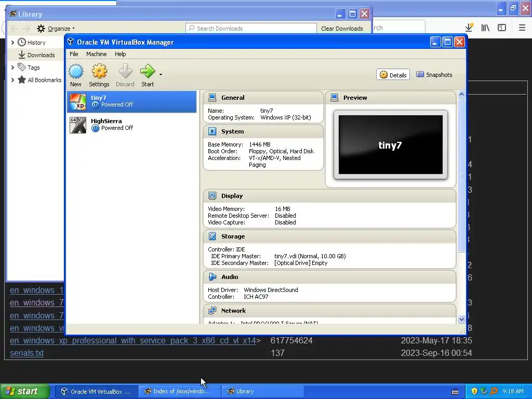This screenshot has height=399, width=532.
Task: Click on-screen keyboard tray icon
Action: 455,392
